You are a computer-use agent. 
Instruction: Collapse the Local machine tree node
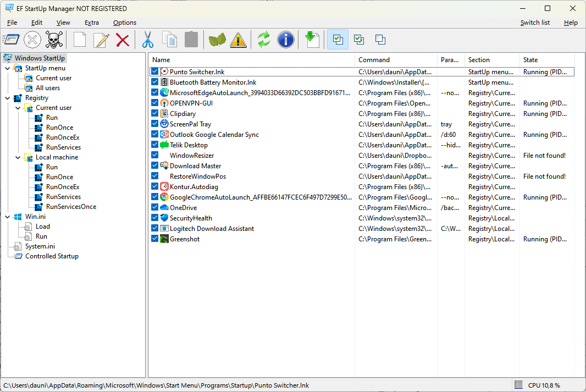[x=18, y=157]
